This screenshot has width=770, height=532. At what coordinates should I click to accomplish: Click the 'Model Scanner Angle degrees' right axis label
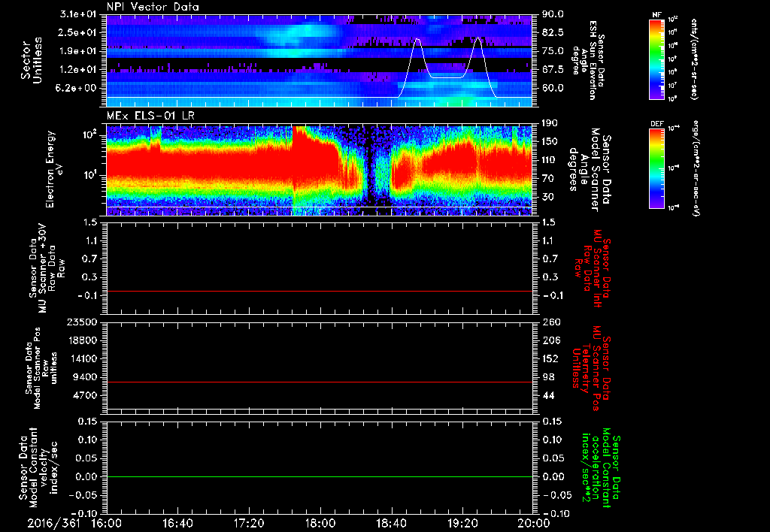coord(590,170)
